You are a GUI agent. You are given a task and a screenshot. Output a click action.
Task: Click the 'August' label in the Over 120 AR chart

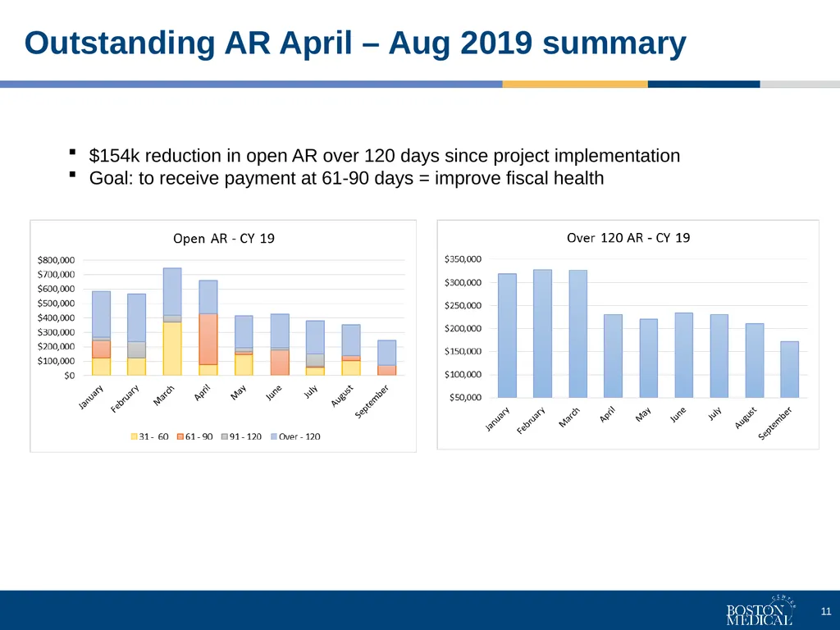coord(746,418)
